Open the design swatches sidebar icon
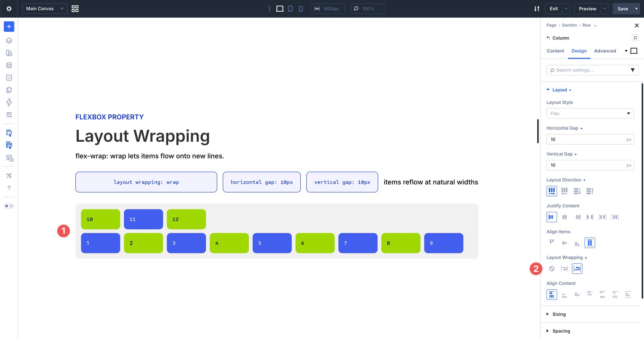 [x=9, y=53]
